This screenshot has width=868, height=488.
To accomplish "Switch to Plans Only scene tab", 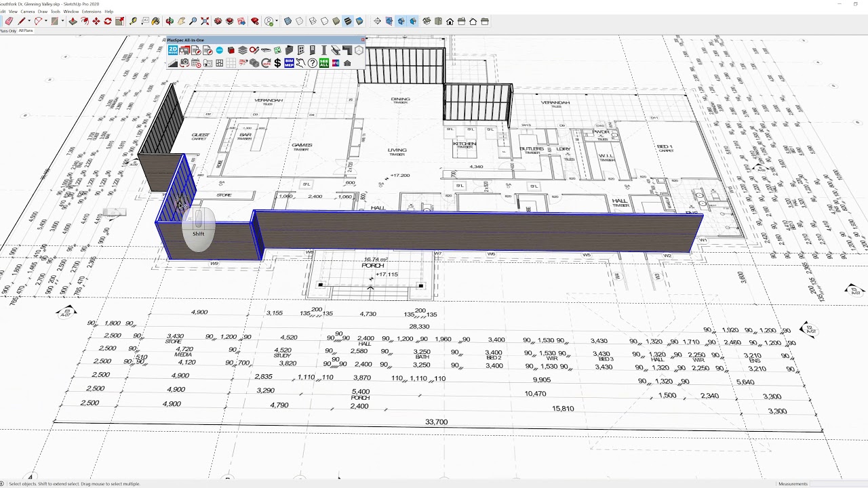I will (x=8, y=30).
